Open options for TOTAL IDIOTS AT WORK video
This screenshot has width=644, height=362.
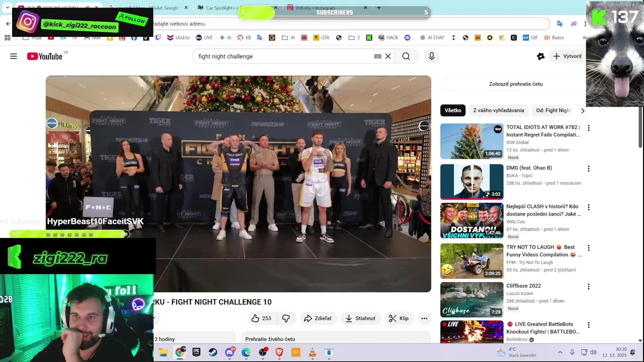(x=588, y=128)
